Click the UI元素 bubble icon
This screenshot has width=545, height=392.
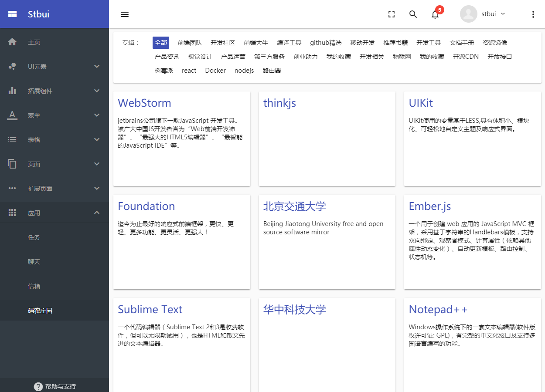pos(12,66)
